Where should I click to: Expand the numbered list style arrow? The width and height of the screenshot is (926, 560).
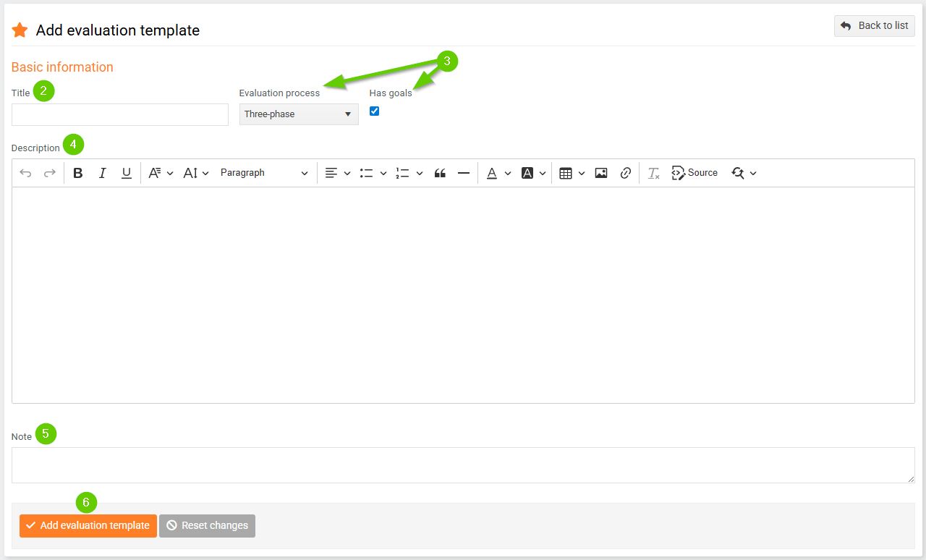[420, 173]
